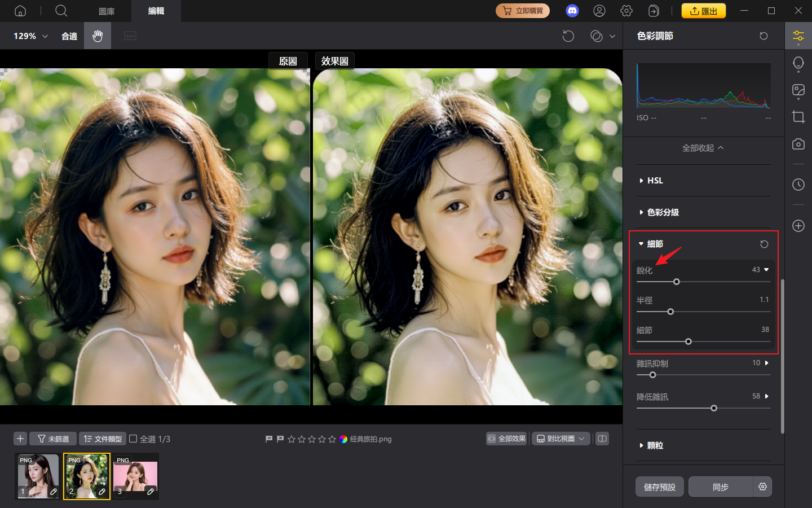Open the Crop tool in right sidebar
Image resolution: width=812 pixels, height=508 pixels.
[x=798, y=117]
